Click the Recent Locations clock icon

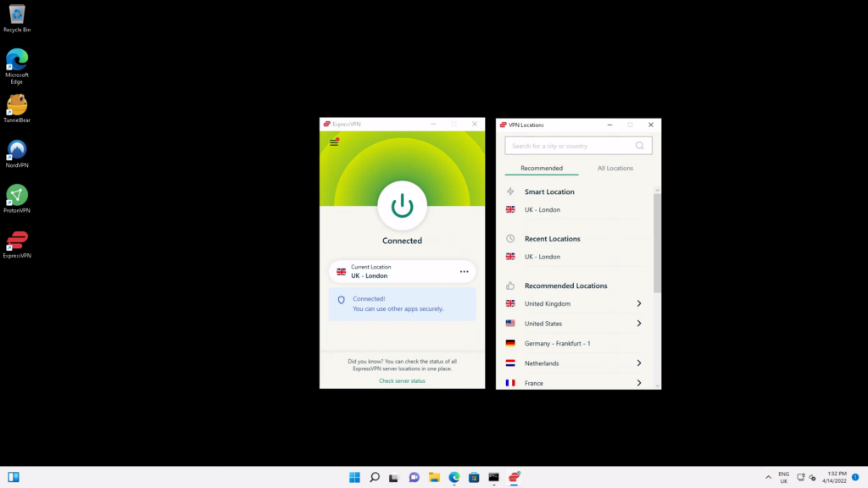click(x=509, y=238)
